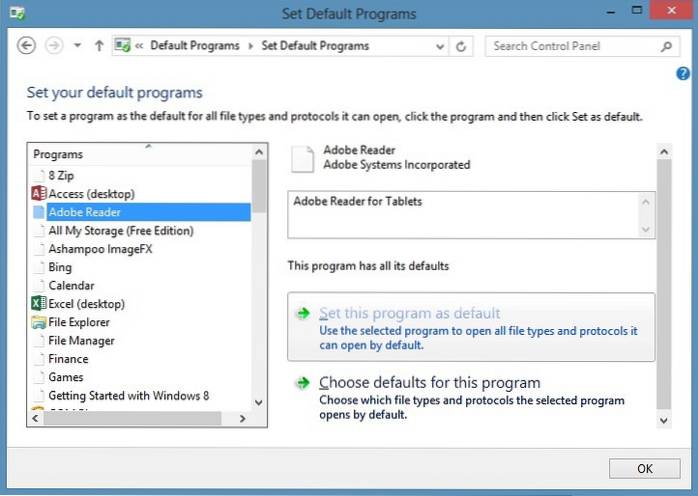Screen dimensions: 698x496
Task: Click the Up one level arrow
Action: pos(99,46)
